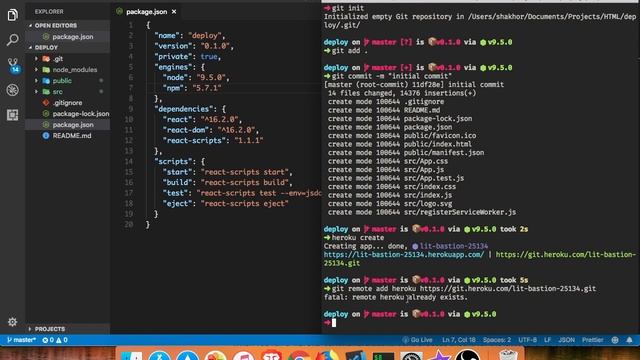The height and width of the screenshot is (360, 640).
Task: Click "react-scripts eject" in editor
Action: (244, 204)
